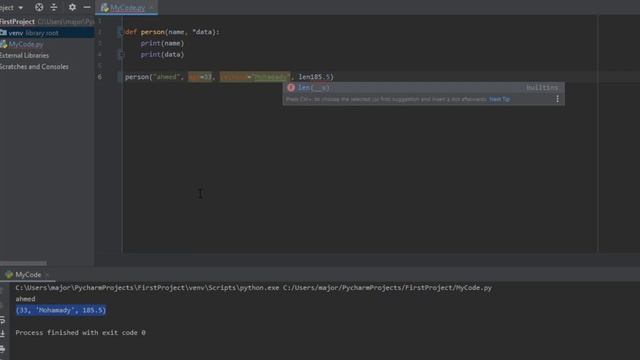Click the Expand/Collapse All project tree icon
The height and width of the screenshot is (360, 640).
(x=54, y=7)
